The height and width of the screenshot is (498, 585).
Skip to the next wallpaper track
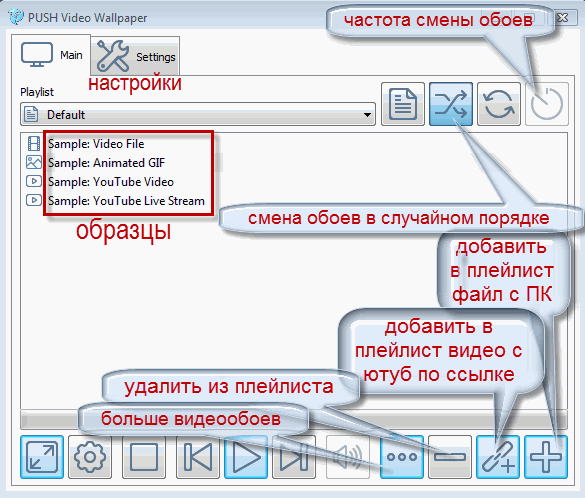(x=294, y=457)
